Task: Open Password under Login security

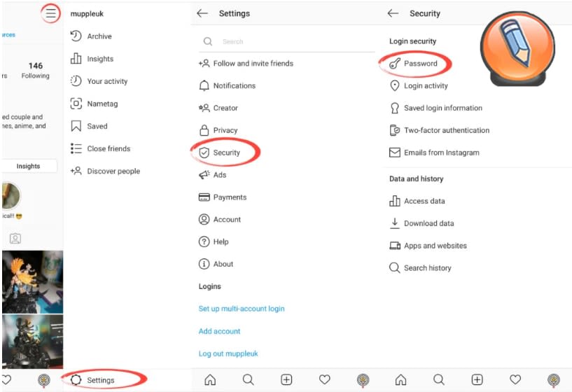Action: [x=413, y=64]
